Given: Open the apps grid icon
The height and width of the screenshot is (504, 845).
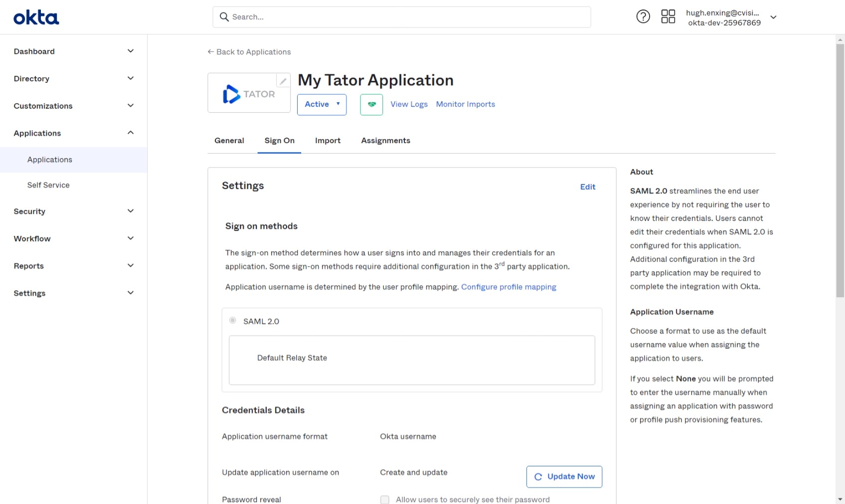Looking at the screenshot, I should [x=668, y=17].
